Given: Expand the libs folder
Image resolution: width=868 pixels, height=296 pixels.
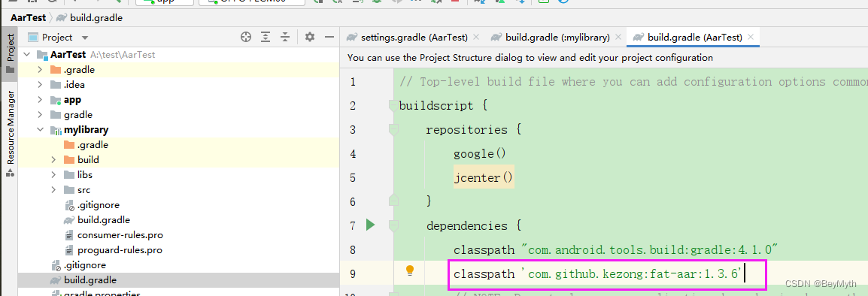Looking at the screenshot, I should (53, 175).
